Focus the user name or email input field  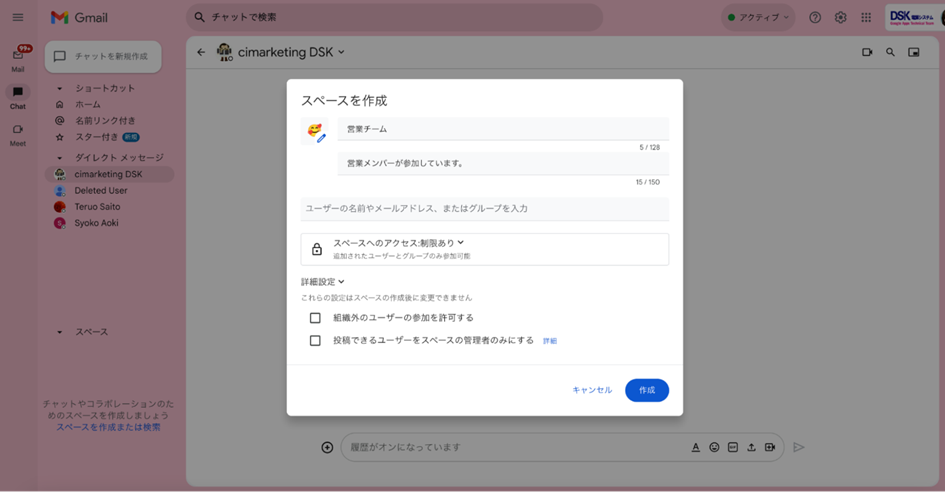coord(485,208)
